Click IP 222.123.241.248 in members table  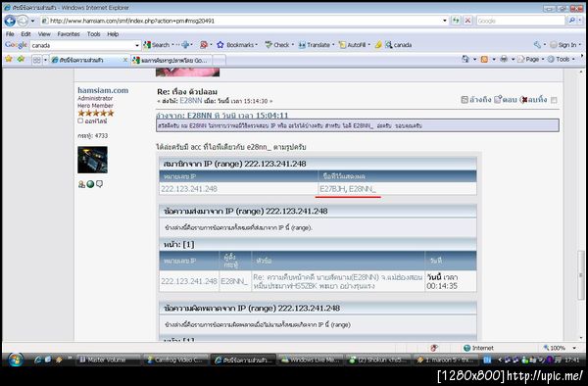pyautogui.click(x=189, y=189)
